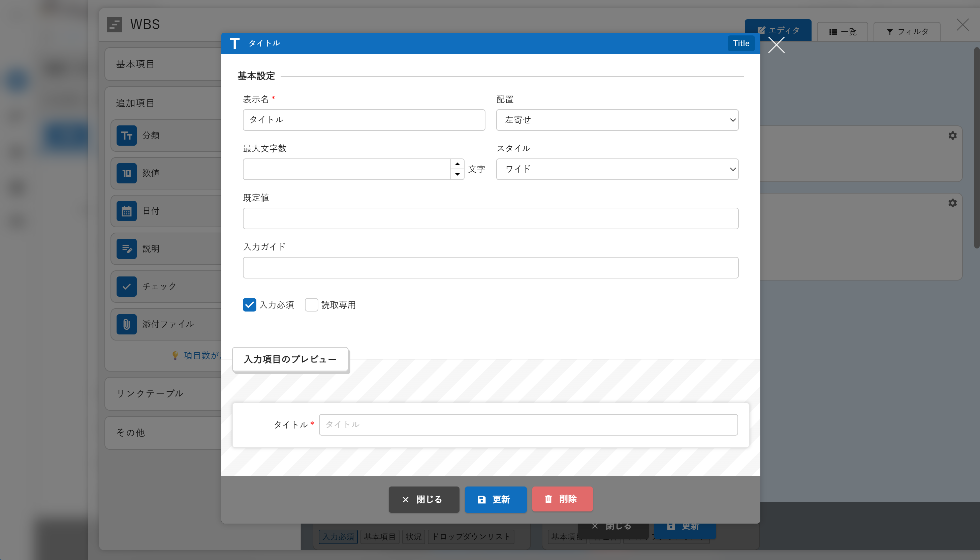Switch to the フィルタ tab
The height and width of the screenshot is (560, 980).
[907, 32]
